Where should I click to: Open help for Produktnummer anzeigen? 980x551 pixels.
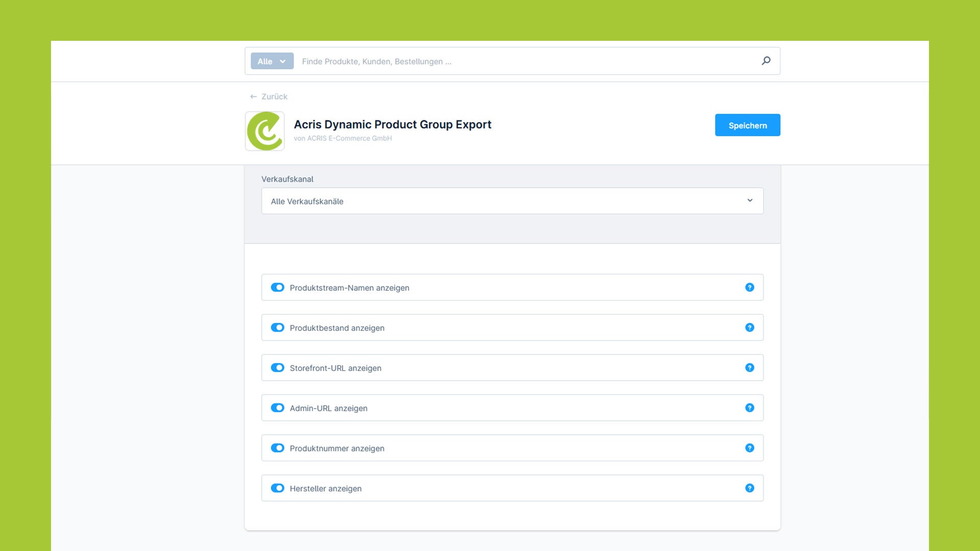749,448
